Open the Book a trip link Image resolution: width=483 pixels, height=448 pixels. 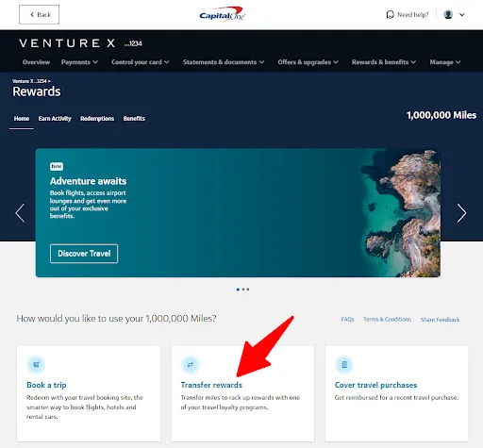[x=46, y=385]
